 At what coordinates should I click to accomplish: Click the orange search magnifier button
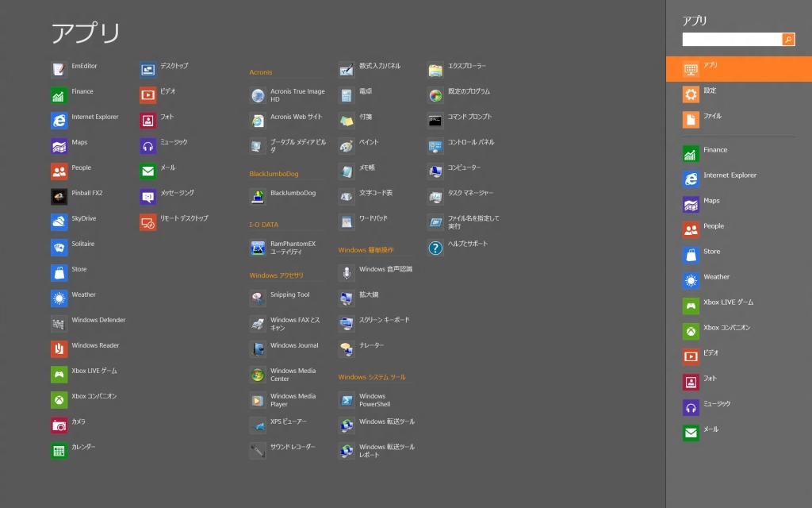coord(788,40)
